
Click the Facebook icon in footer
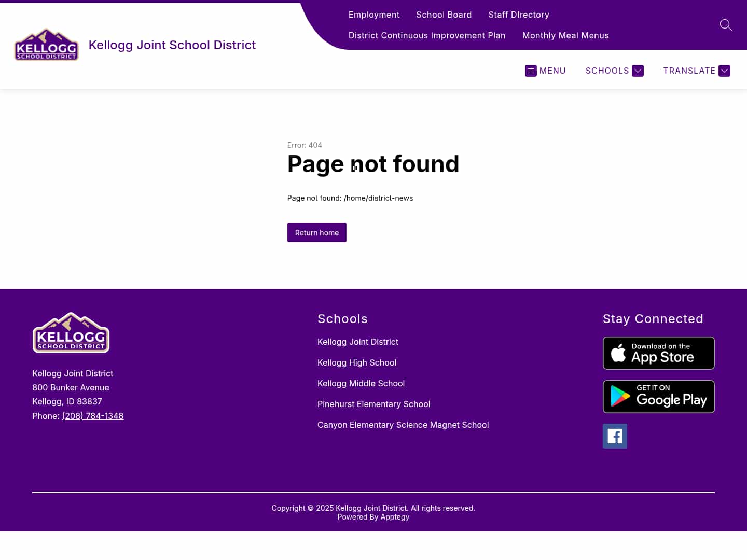[x=615, y=436]
